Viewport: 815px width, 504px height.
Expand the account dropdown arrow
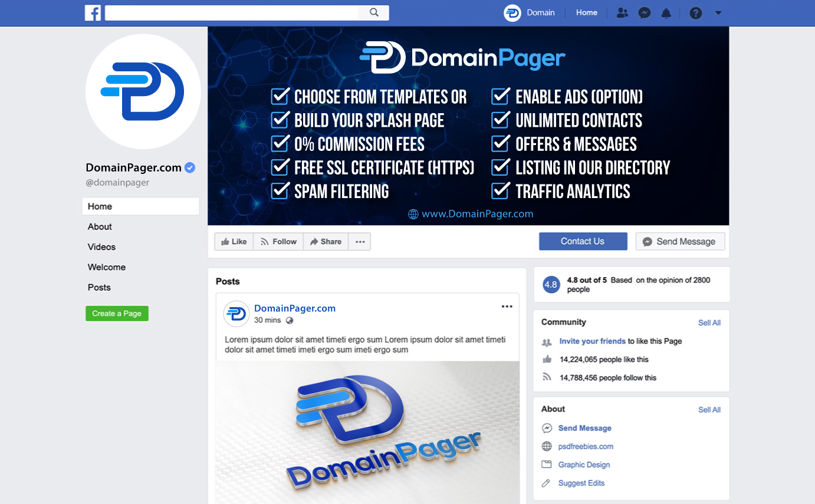718,13
